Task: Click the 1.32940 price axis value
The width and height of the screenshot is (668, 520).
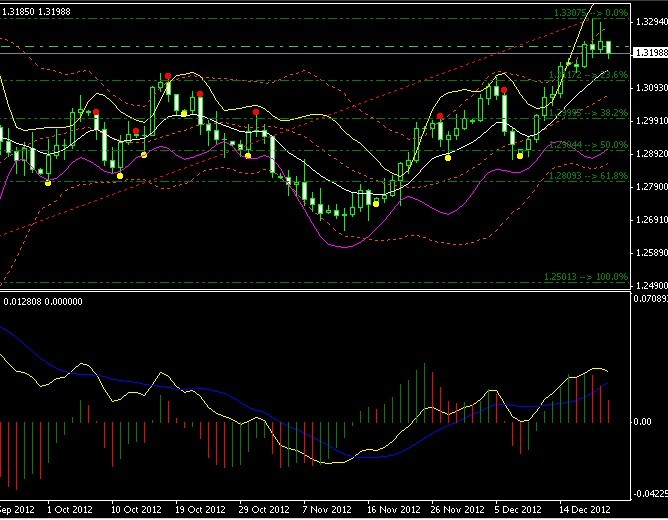Action: 651,22
